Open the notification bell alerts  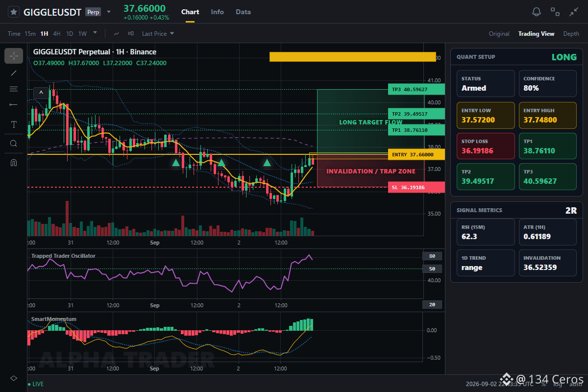(x=537, y=12)
